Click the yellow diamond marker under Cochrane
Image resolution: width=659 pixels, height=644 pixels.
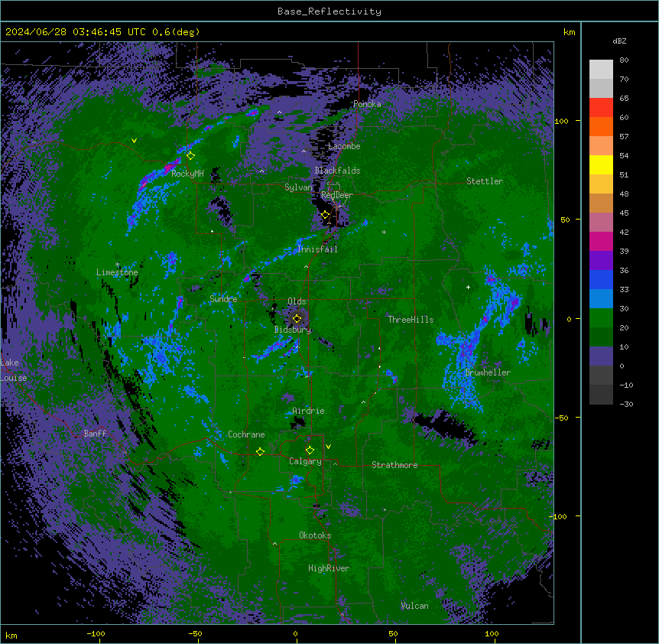(260, 451)
